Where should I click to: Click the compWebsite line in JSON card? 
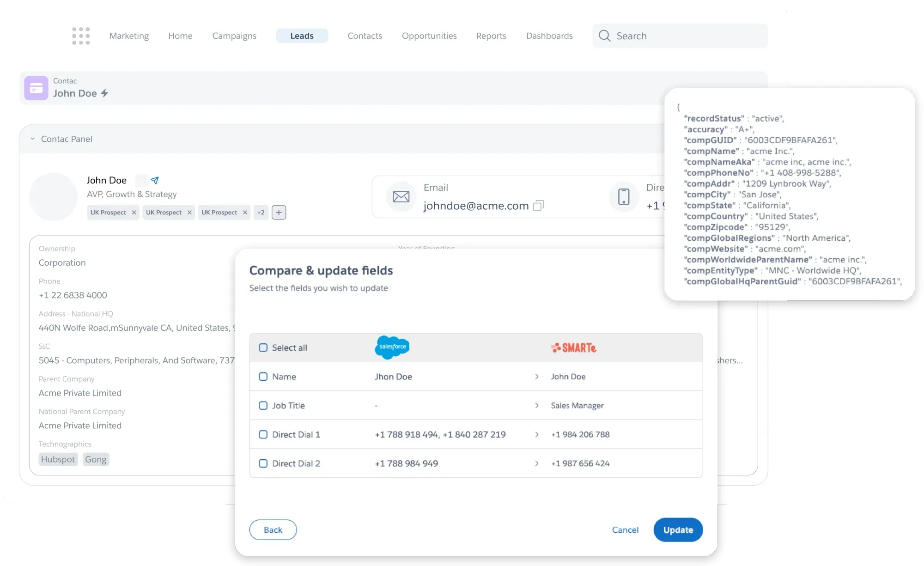745,249
